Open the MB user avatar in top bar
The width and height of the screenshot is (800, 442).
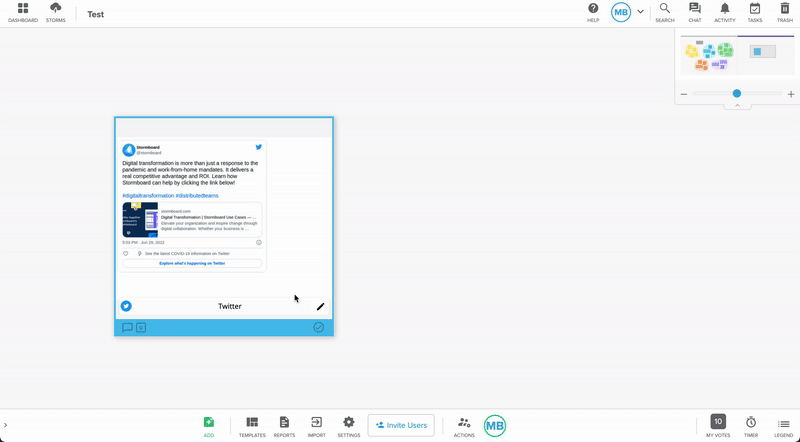coord(621,13)
